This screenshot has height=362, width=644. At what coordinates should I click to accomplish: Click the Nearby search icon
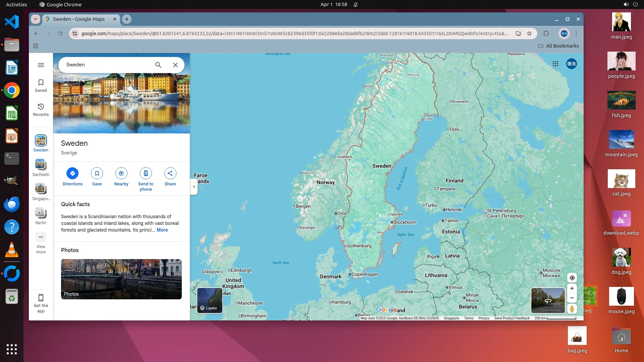[x=121, y=173]
